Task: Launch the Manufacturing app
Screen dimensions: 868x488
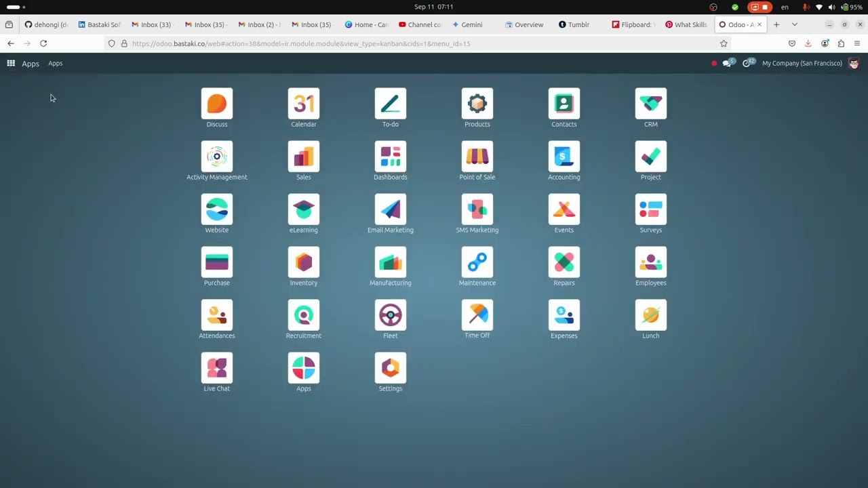Action: point(391,262)
